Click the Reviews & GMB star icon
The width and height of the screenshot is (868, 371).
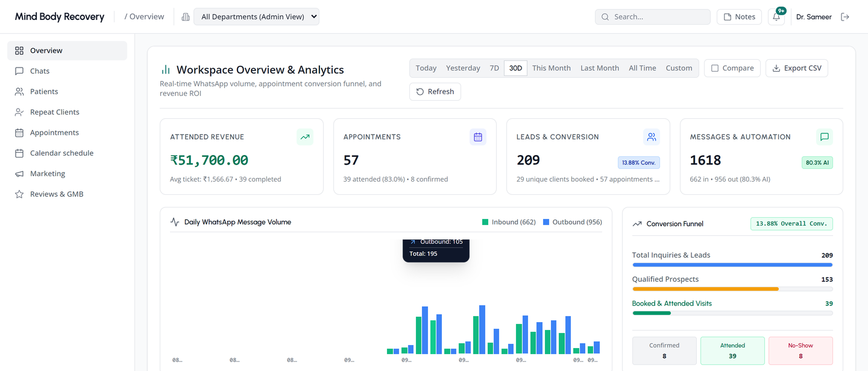pyautogui.click(x=19, y=194)
